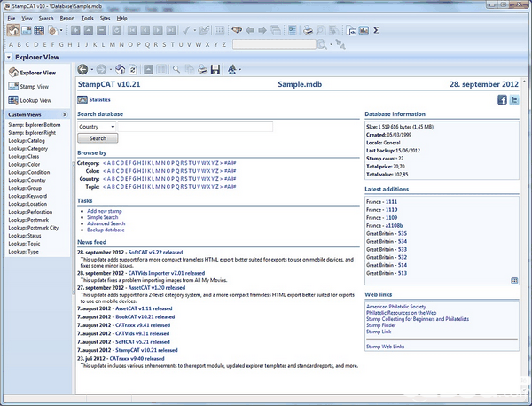Open the File menu

(x=12, y=19)
